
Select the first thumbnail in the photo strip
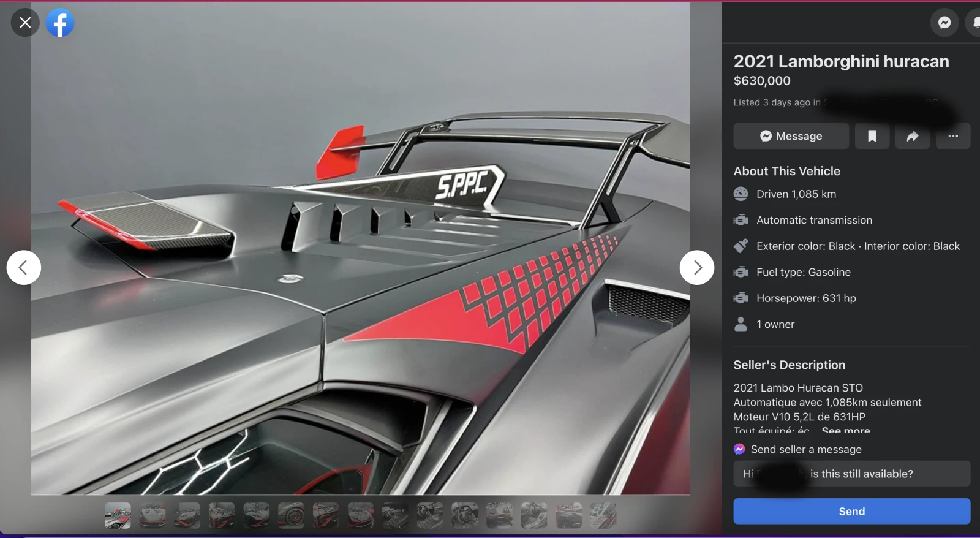(x=118, y=515)
